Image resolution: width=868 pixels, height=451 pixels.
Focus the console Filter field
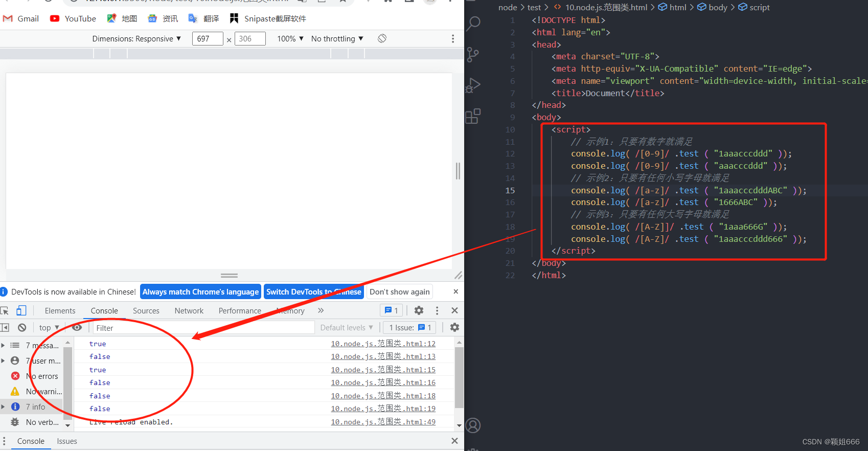point(203,327)
